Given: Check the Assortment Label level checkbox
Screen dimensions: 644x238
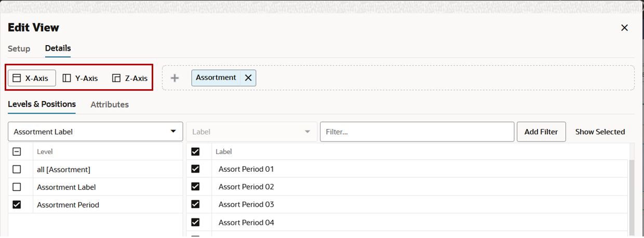Looking at the screenshot, I should [17, 187].
